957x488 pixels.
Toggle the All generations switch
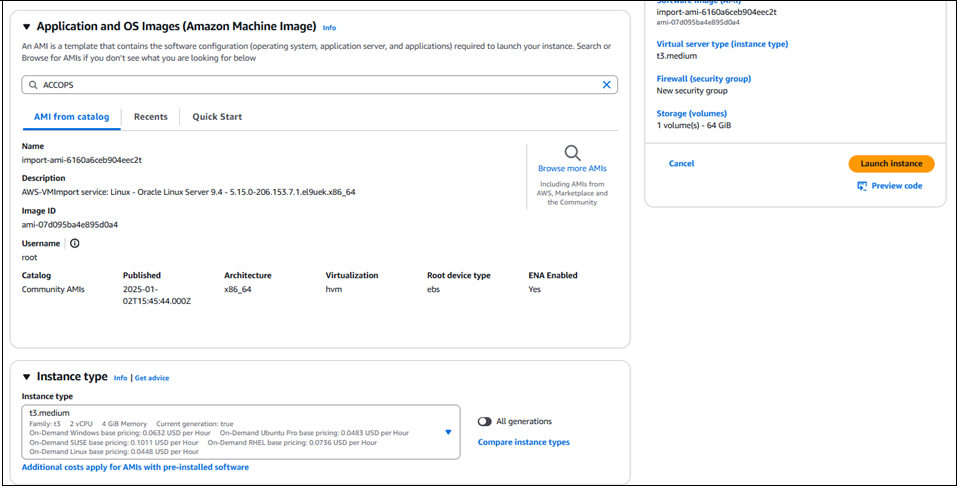pos(485,421)
